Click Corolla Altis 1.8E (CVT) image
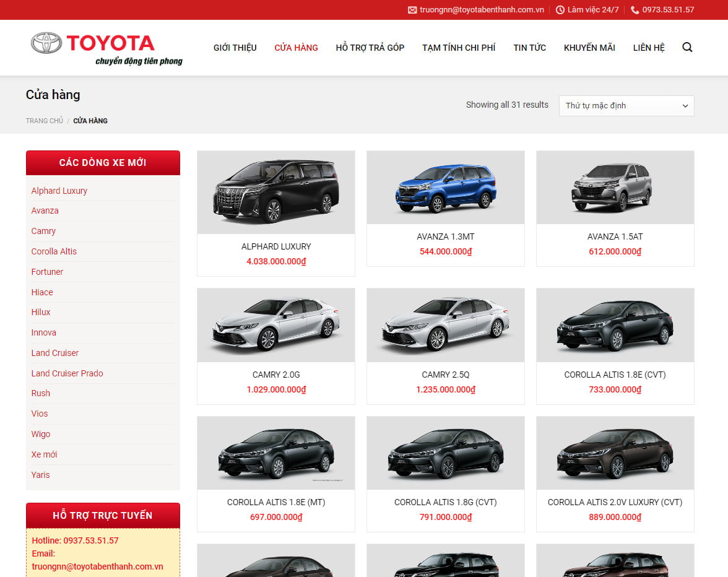 click(x=615, y=325)
